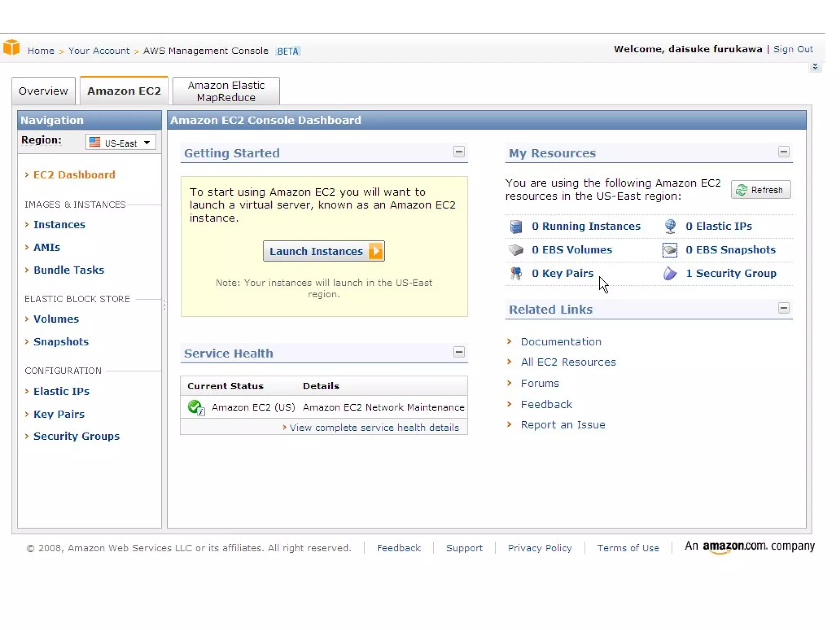The width and height of the screenshot is (840, 630).
Task: Click 0 EBS Volumes link
Action: tap(572, 250)
